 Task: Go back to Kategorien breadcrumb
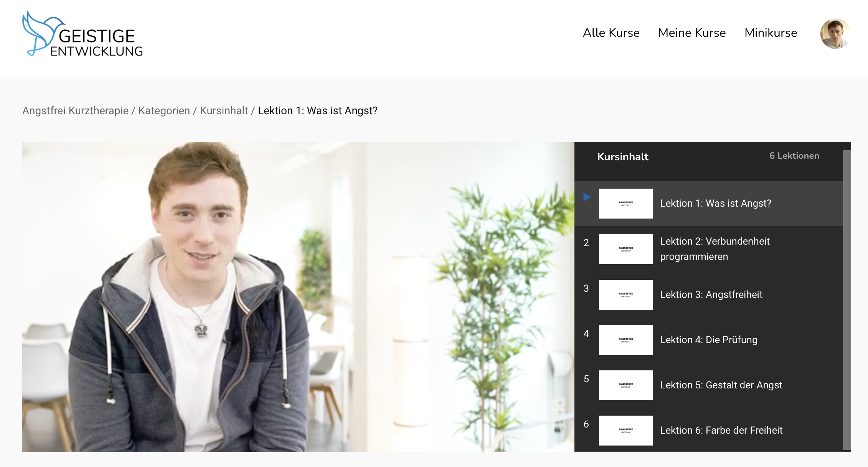164,111
